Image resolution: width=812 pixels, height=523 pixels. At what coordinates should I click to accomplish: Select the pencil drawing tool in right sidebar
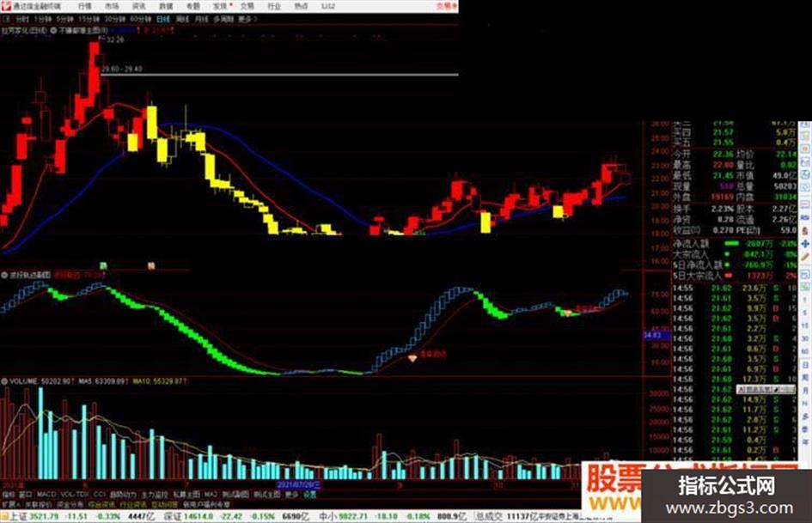tap(805, 255)
